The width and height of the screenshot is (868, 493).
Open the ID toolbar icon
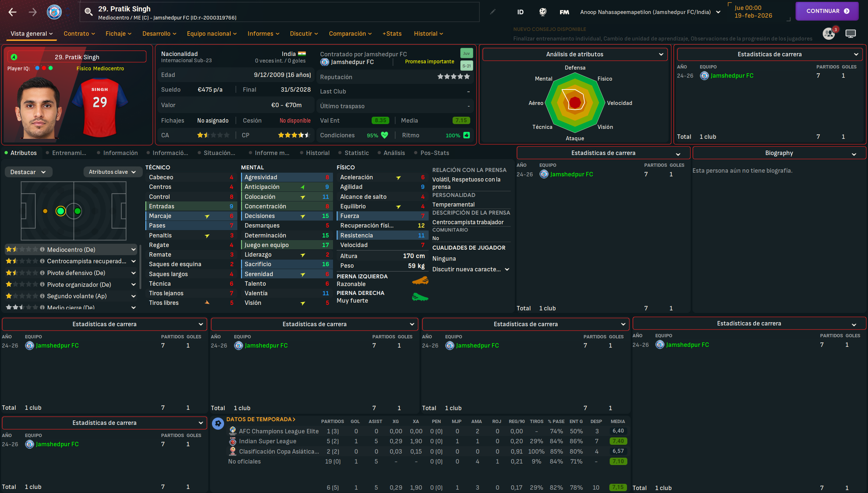520,12
